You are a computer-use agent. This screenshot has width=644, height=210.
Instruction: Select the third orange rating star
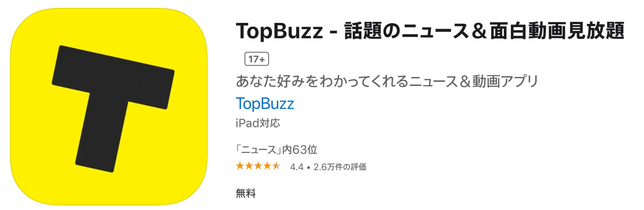[258, 166]
